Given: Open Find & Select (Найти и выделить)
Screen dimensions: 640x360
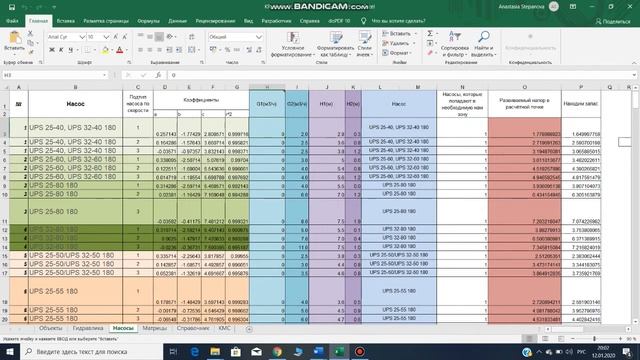Looking at the screenshot, I should tap(483, 44).
